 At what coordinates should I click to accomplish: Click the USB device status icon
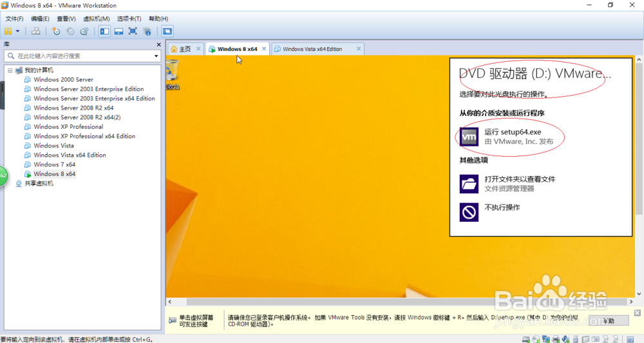575,339
